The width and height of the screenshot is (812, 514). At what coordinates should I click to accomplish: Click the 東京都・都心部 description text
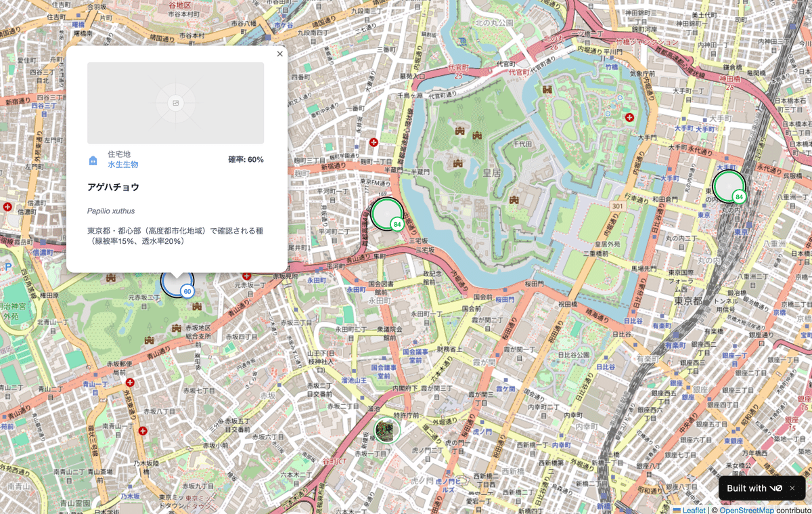pos(175,236)
